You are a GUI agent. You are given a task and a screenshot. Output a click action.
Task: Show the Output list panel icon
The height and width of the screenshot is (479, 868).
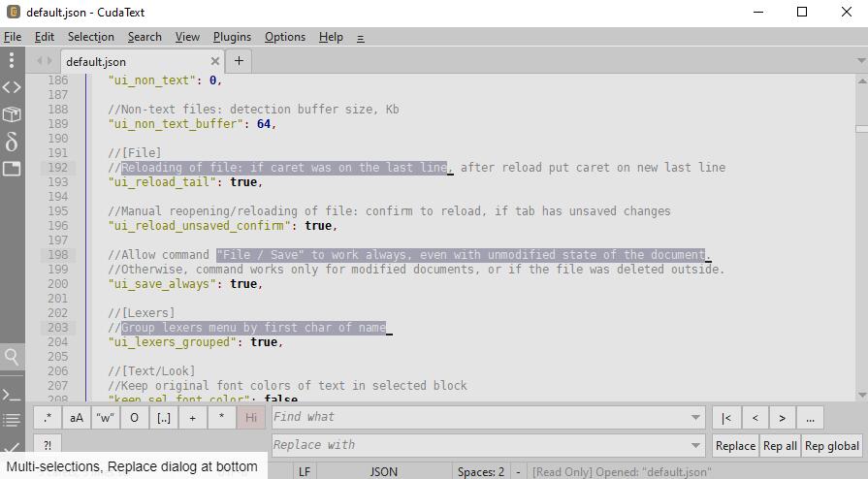[12, 420]
